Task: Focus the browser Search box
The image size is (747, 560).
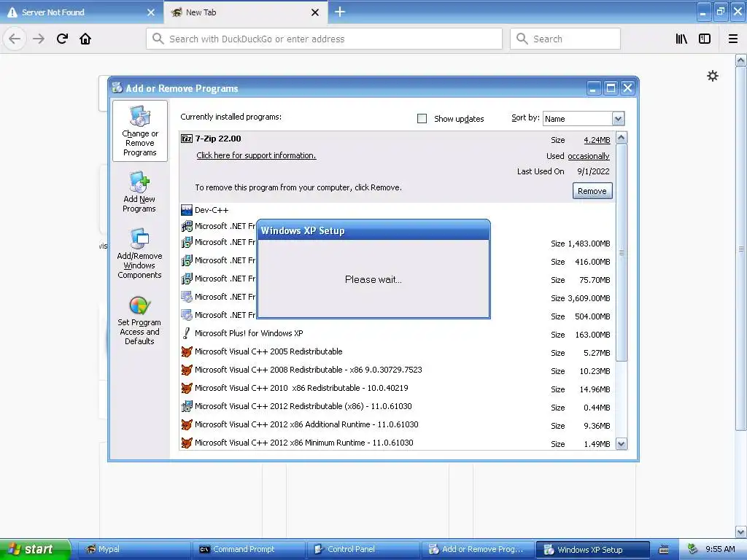Action: click(x=565, y=39)
